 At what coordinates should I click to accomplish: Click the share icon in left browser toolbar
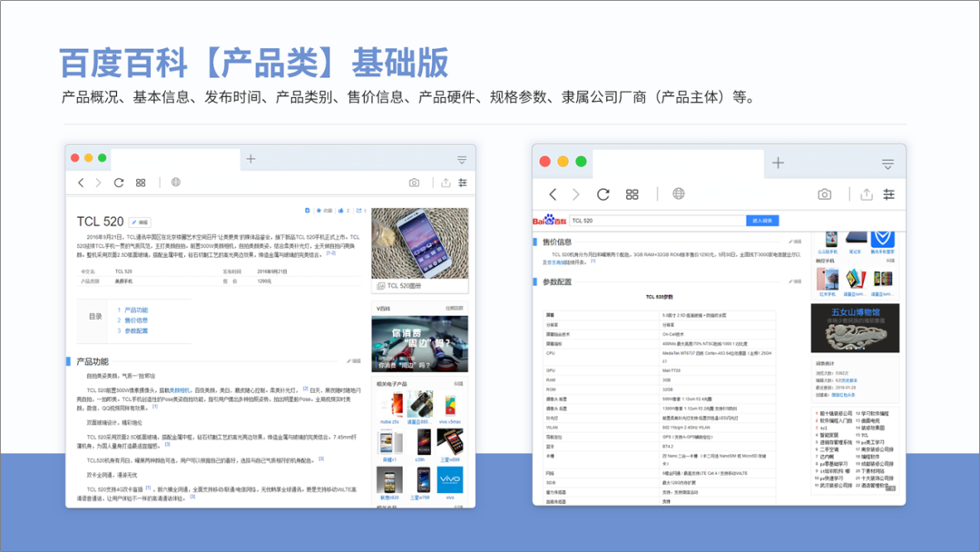446,182
